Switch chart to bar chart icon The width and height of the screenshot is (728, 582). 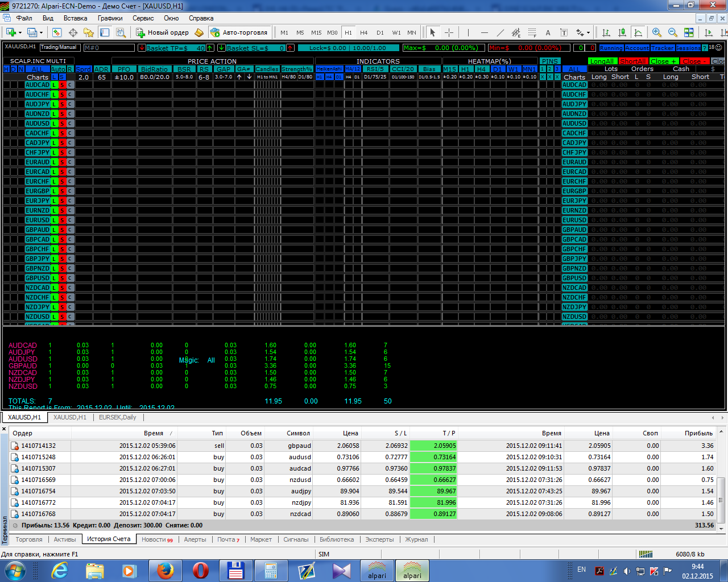click(x=606, y=32)
